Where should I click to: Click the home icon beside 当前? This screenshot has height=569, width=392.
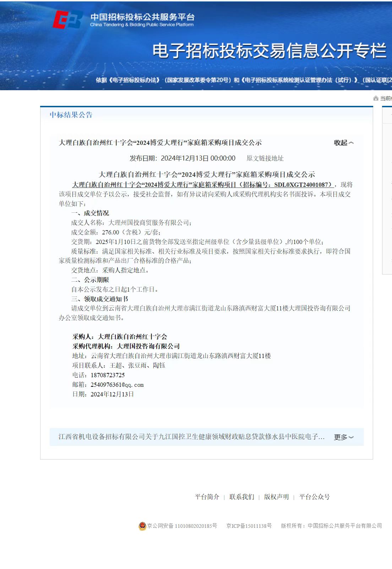(x=376, y=98)
